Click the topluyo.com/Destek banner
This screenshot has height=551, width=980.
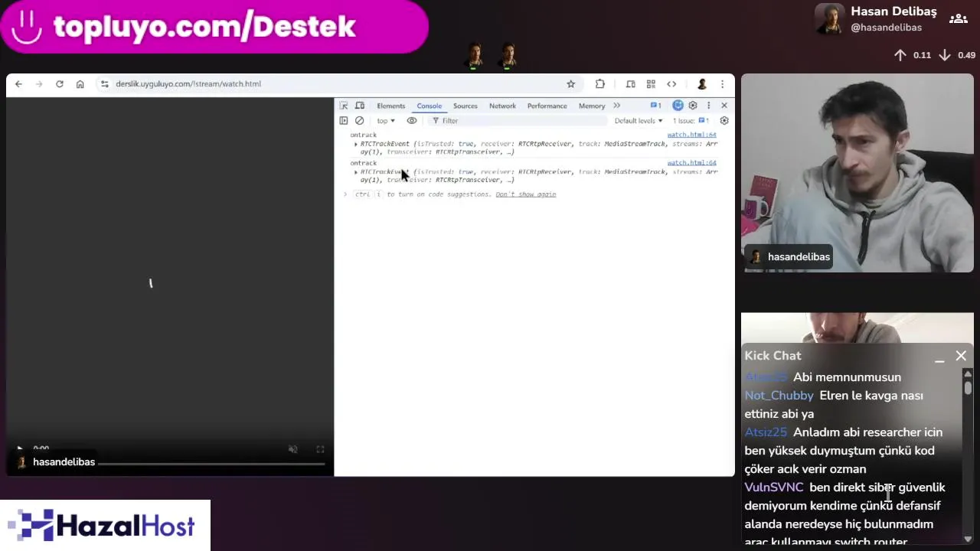(214, 27)
